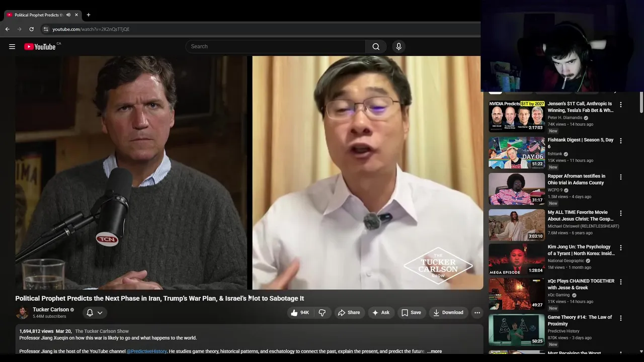The width and height of the screenshot is (644, 362).
Task: Click 5.44M subscribers text
Action: (49, 316)
